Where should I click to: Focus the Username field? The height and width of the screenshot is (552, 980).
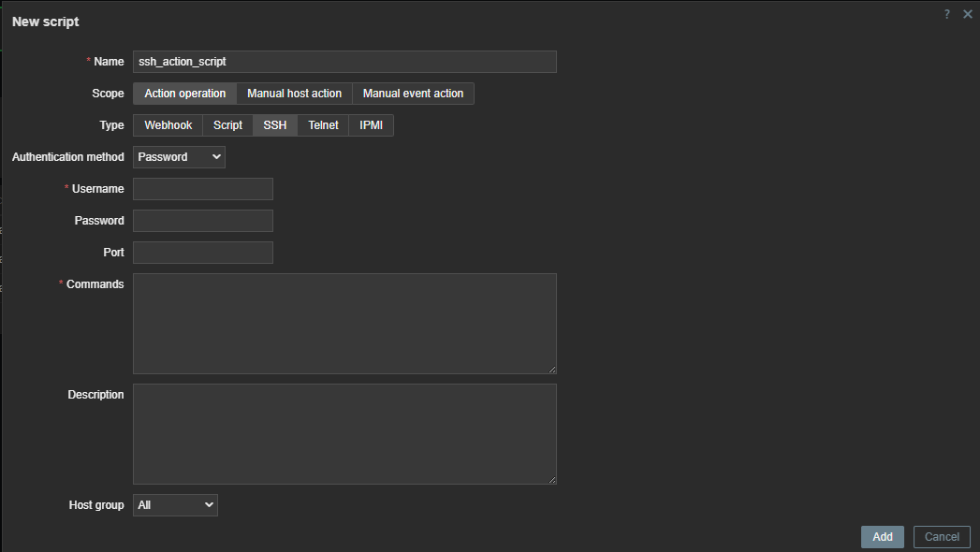(x=203, y=189)
